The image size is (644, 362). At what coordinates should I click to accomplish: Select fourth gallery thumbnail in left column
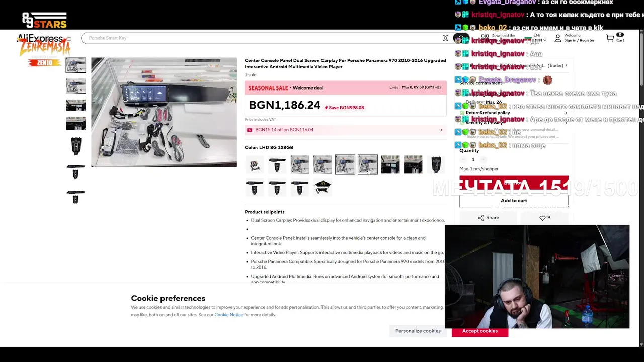[75, 123]
